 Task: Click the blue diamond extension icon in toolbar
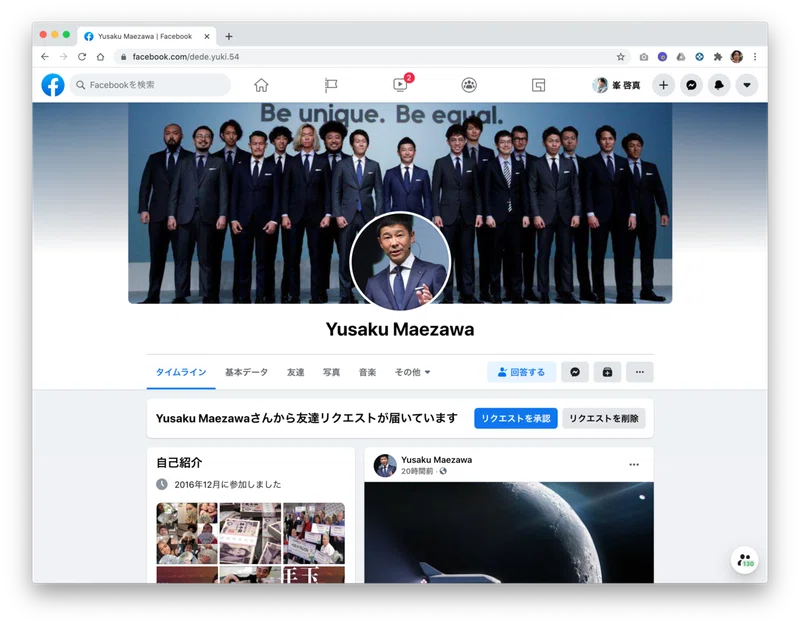click(699, 57)
